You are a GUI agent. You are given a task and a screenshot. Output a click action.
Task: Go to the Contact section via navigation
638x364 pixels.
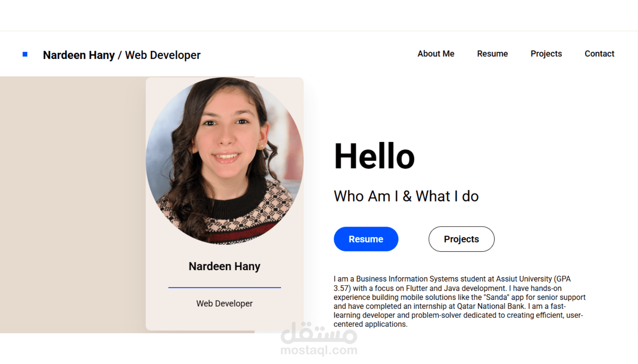point(599,54)
